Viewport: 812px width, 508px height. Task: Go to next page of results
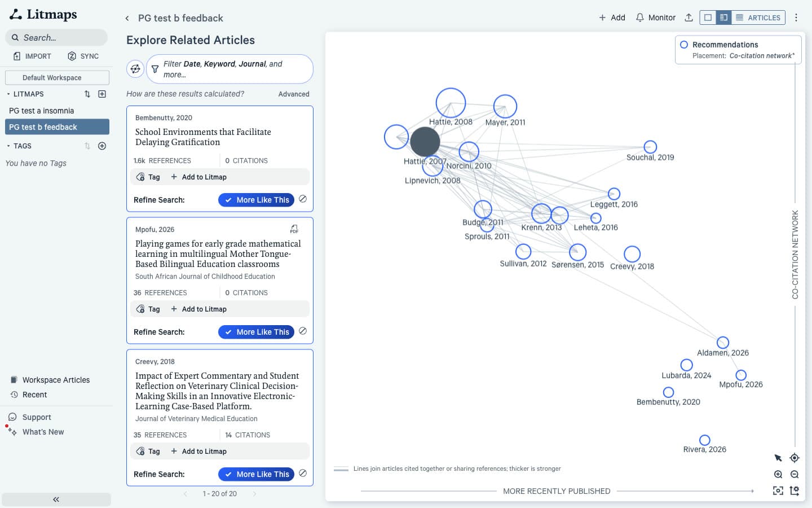click(x=254, y=494)
